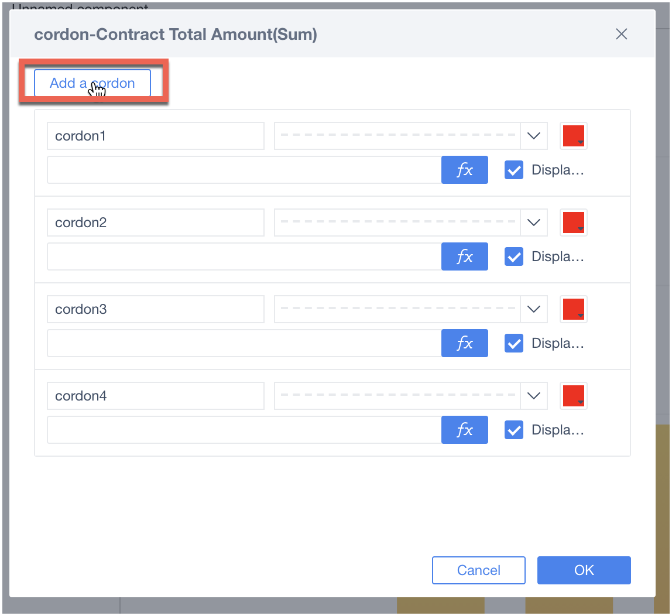Screen dimensions: 672x616
Task: Expand line style dropdown for cordon1
Action: click(x=533, y=136)
